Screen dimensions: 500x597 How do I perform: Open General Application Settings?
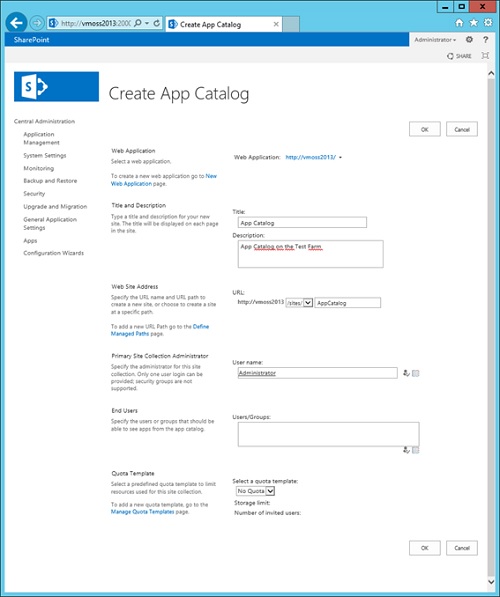[50, 223]
